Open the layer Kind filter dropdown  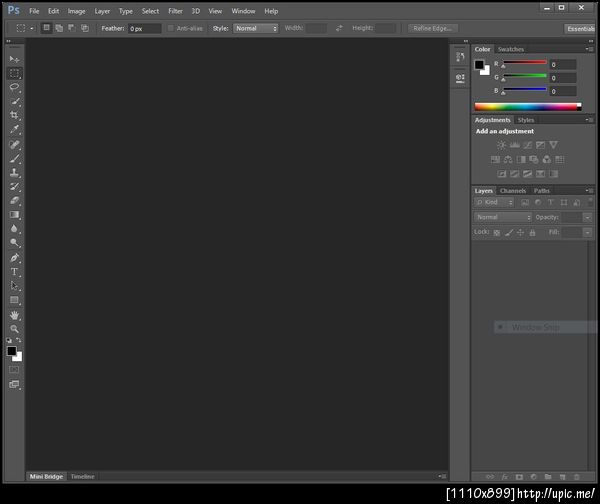pyautogui.click(x=494, y=202)
